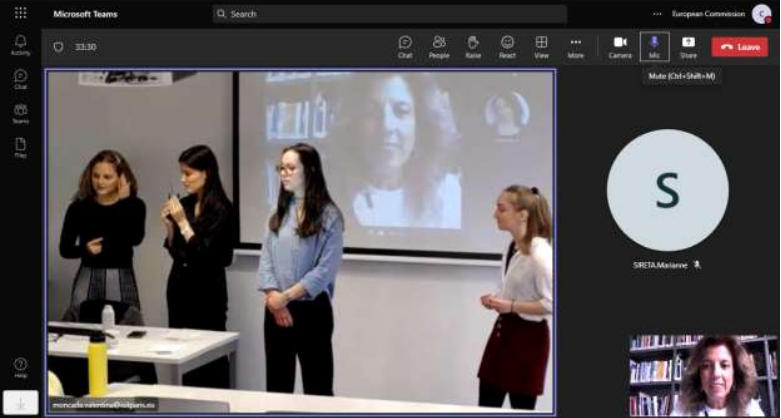Image resolution: width=781 pixels, height=418 pixels.
Task: Open Chat from the left sidebar
Action: (x=20, y=79)
